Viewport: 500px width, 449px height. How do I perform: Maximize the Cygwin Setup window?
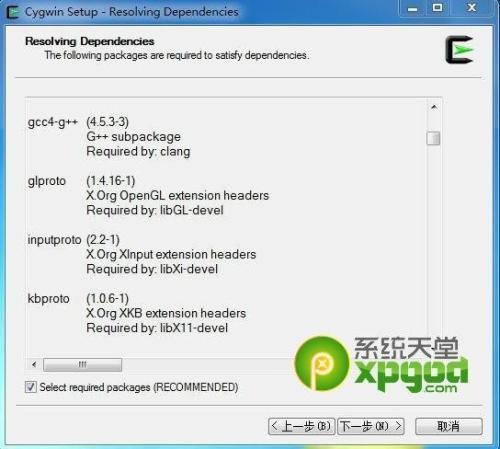coord(437,8)
